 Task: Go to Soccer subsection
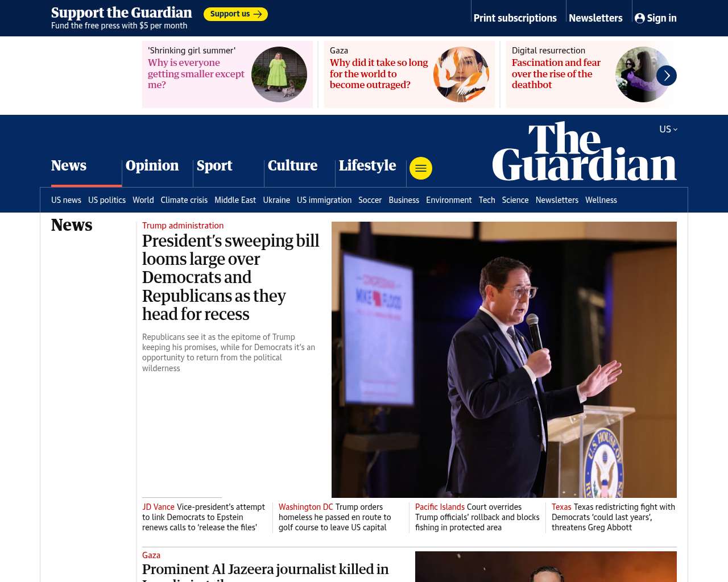tap(370, 200)
